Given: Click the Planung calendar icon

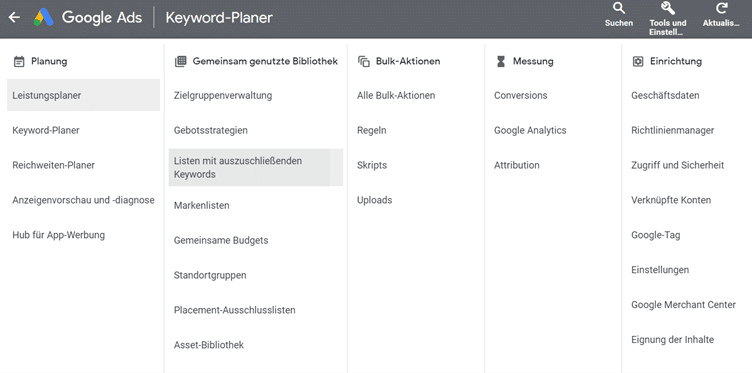Looking at the screenshot, I should (x=19, y=61).
